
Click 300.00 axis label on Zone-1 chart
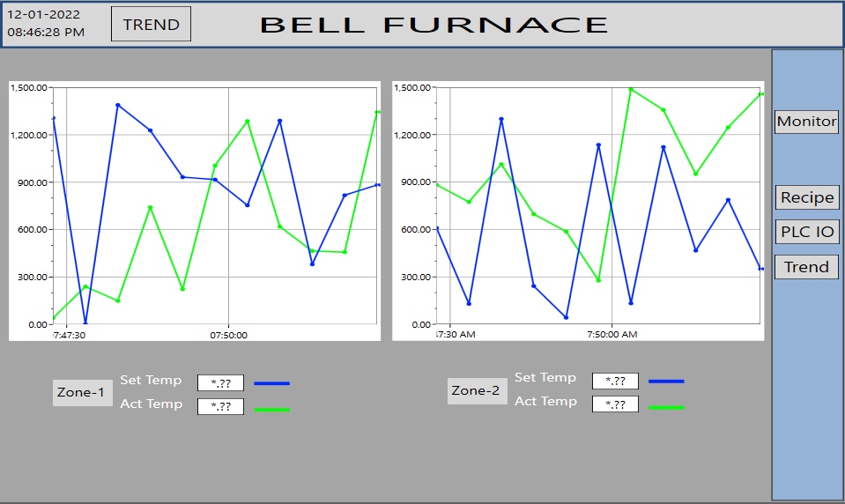click(x=33, y=277)
